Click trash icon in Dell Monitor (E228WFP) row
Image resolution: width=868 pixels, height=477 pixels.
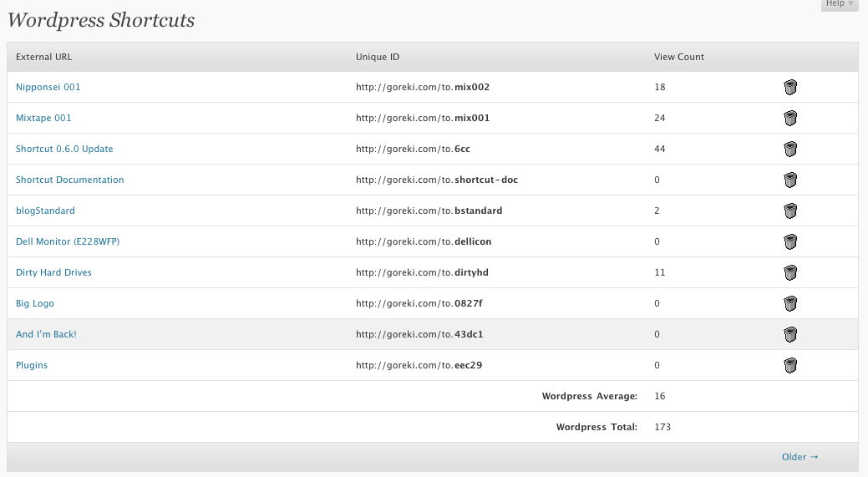click(x=790, y=241)
